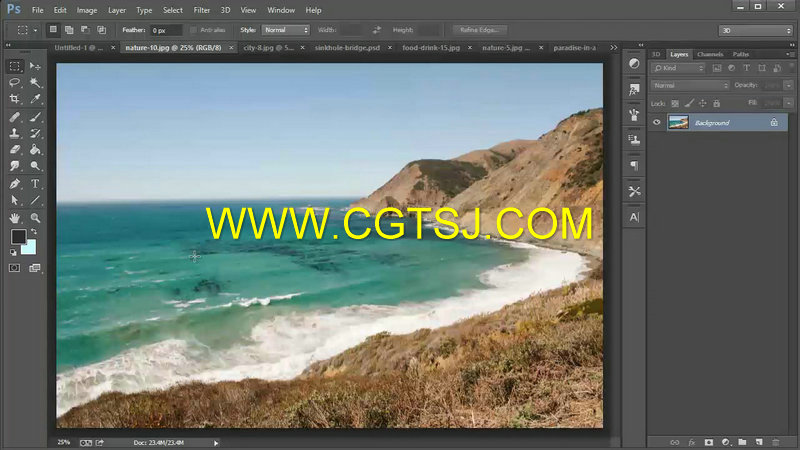The height and width of the screenshot is (450, 800).
Task: Open the Filter menu
Action: tap(202, 10)
